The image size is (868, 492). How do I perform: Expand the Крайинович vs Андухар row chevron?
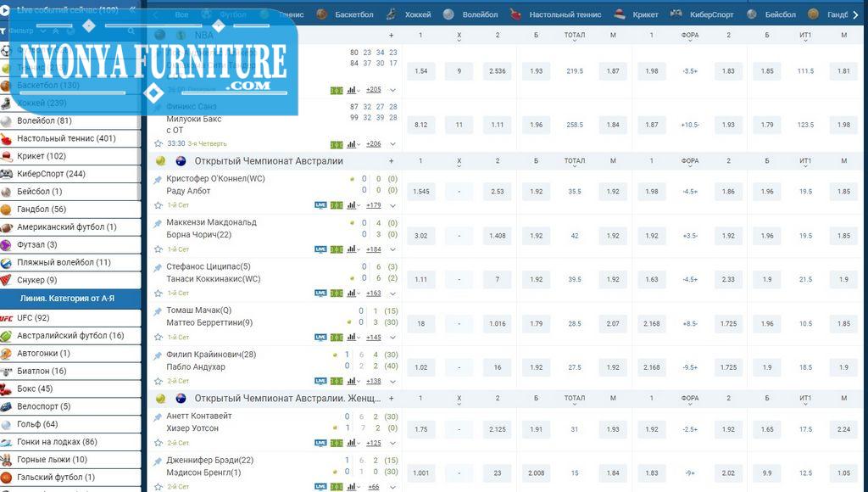click(x=392, y=382)
